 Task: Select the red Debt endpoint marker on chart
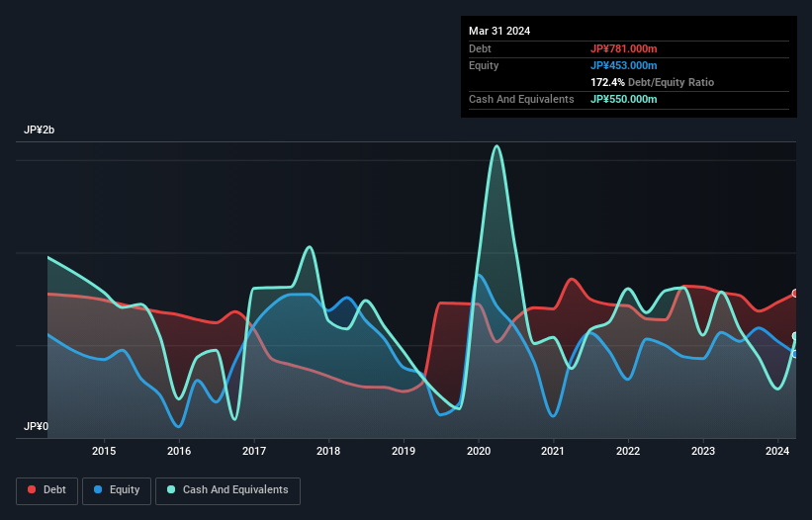coord(795,294)
